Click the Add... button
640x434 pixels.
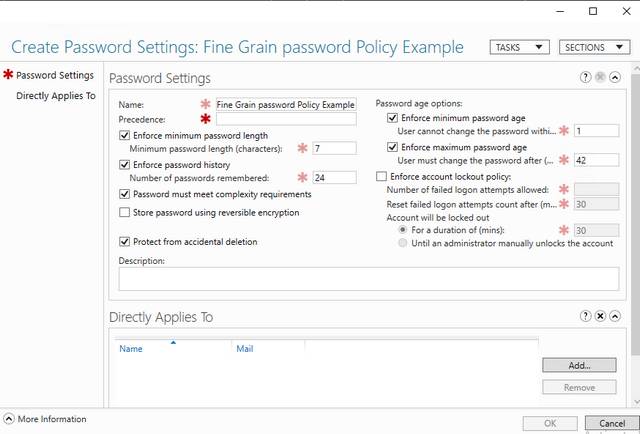point(579,365)
